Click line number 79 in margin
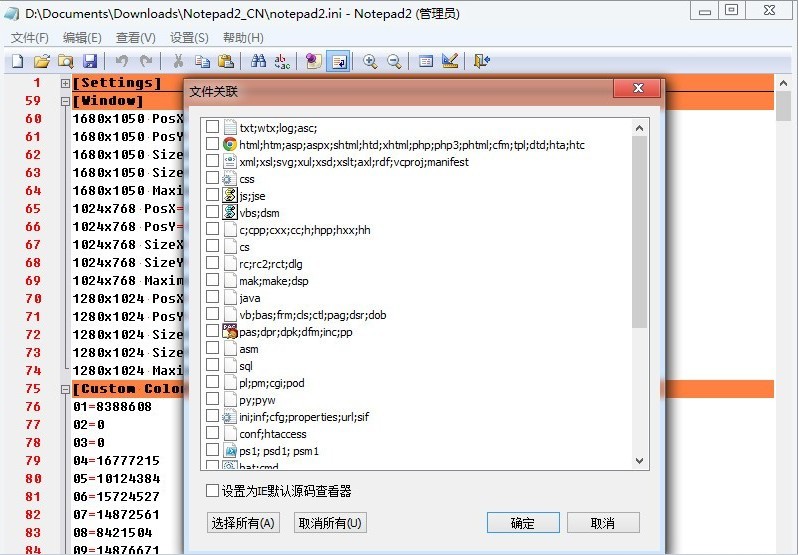 pos(33,461)
